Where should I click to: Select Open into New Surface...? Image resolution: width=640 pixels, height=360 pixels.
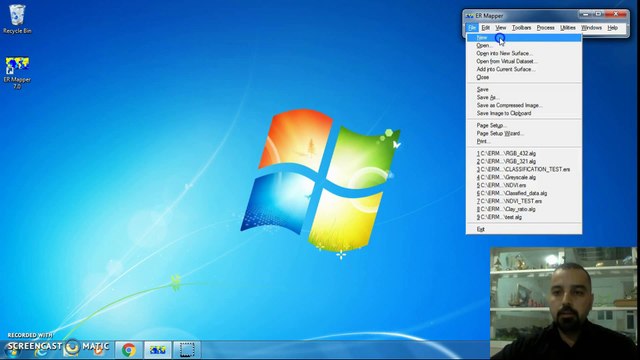[524, 53]
